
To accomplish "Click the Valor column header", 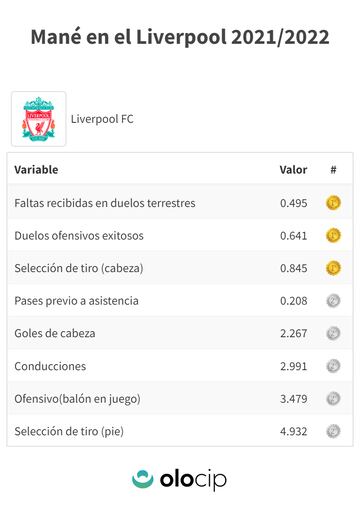I will (293, 170).
